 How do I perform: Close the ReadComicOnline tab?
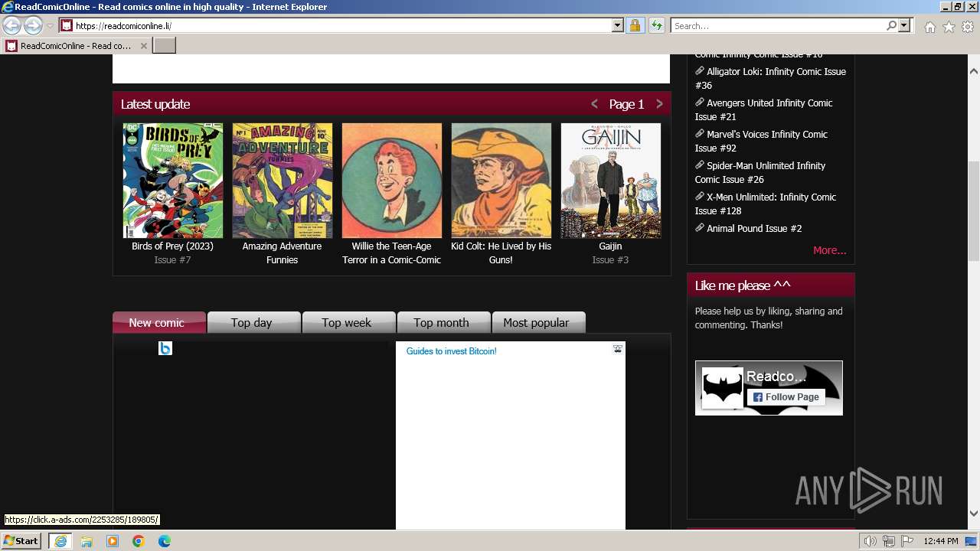tap(143, 46)
